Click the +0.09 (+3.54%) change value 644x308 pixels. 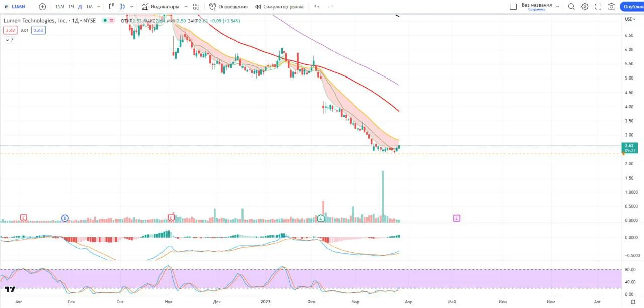pyautogui.click(x=225, y=21)
